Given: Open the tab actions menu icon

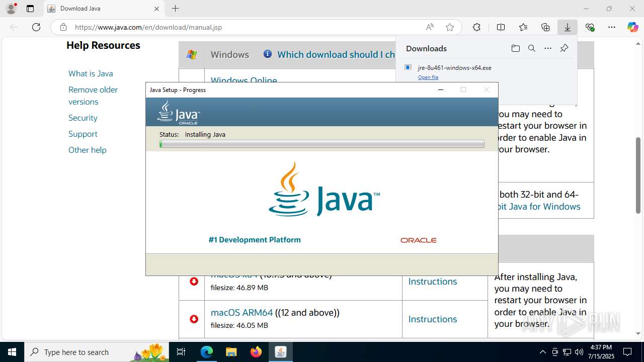Looking at the screenshot, I should tap(30, 9).
